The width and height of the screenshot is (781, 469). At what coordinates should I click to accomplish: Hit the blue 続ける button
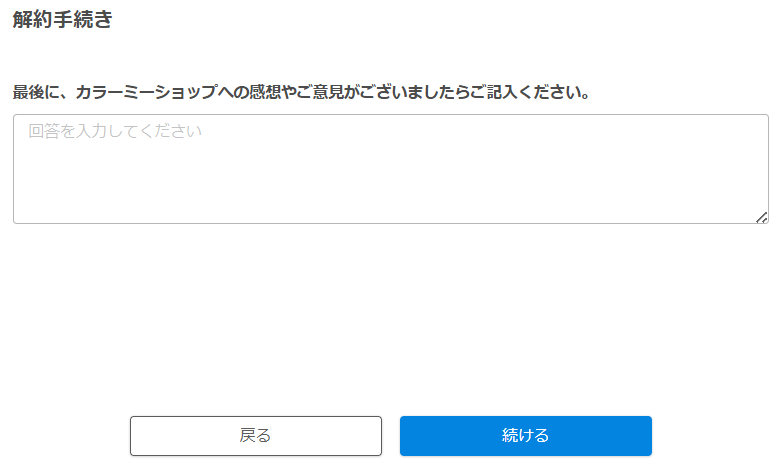(x=525, y=436)
